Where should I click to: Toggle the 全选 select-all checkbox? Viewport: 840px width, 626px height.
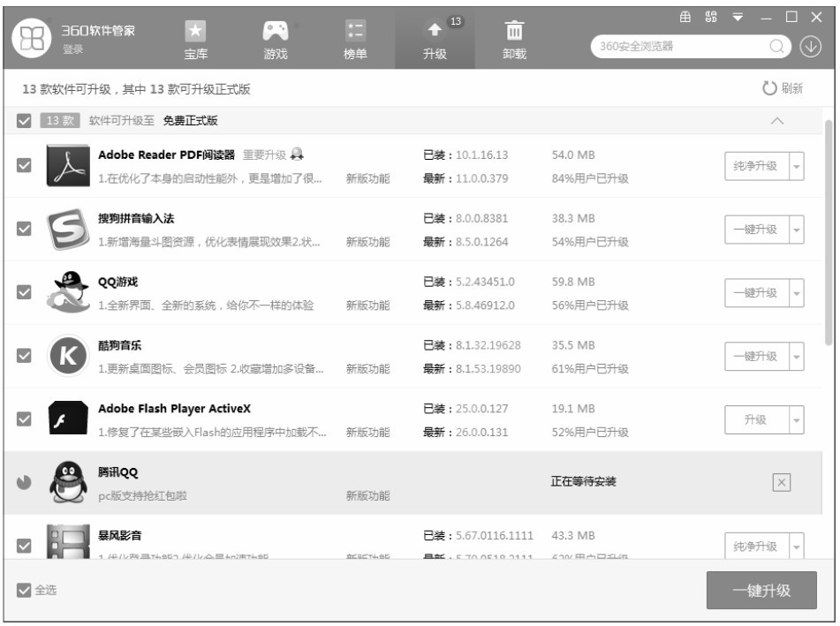[x=24, y=590]
